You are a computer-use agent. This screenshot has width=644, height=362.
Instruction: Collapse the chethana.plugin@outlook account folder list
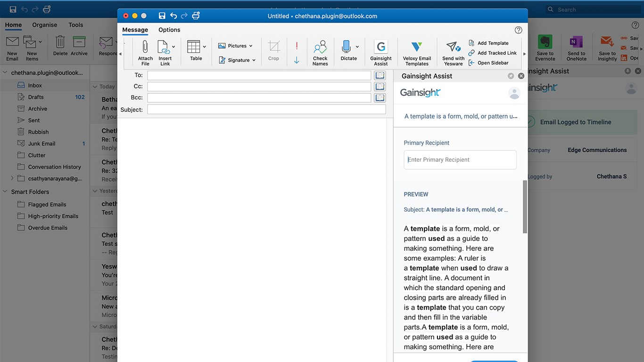(6, 73)
